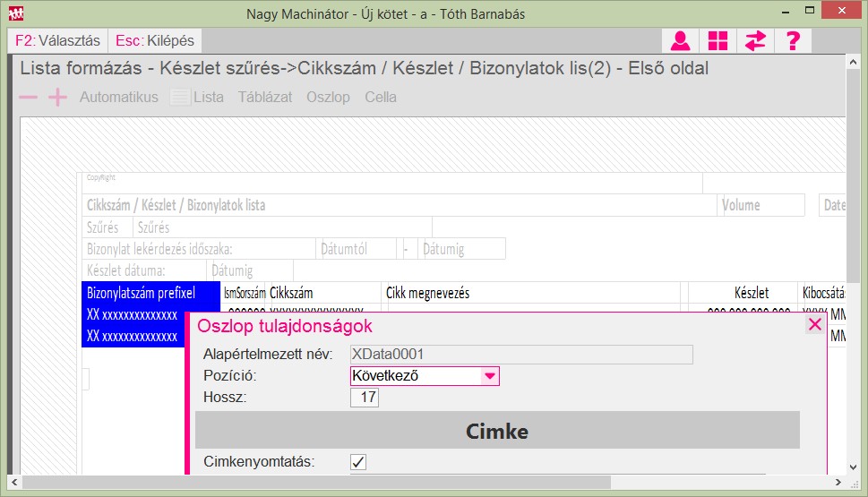
Task: Click the Cikkszám / Készlet / Bizonylatok lista title cell
Action: (x=400, y=205)
